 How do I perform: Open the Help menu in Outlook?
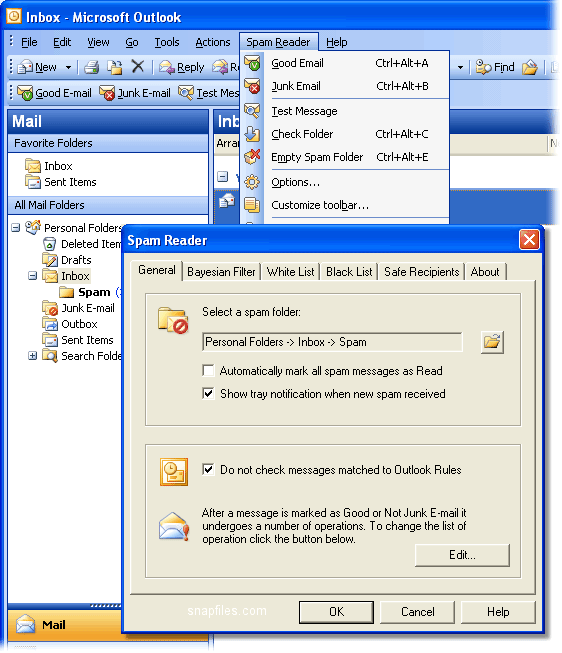click(337, 42)
